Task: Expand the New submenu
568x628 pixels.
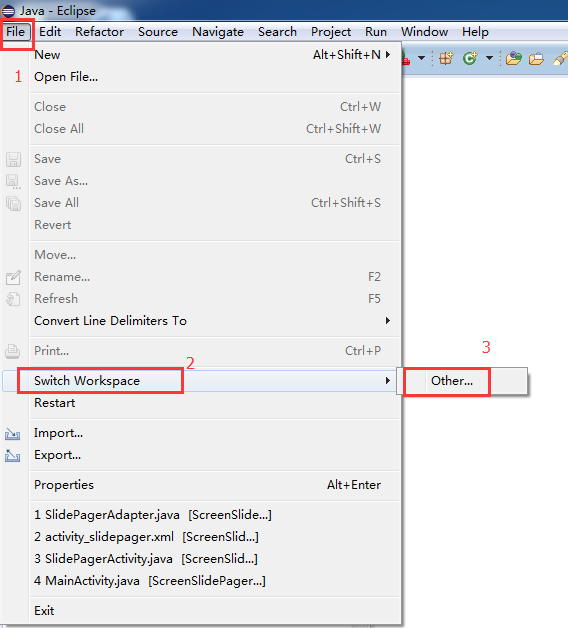Action: tap(215, 55)
